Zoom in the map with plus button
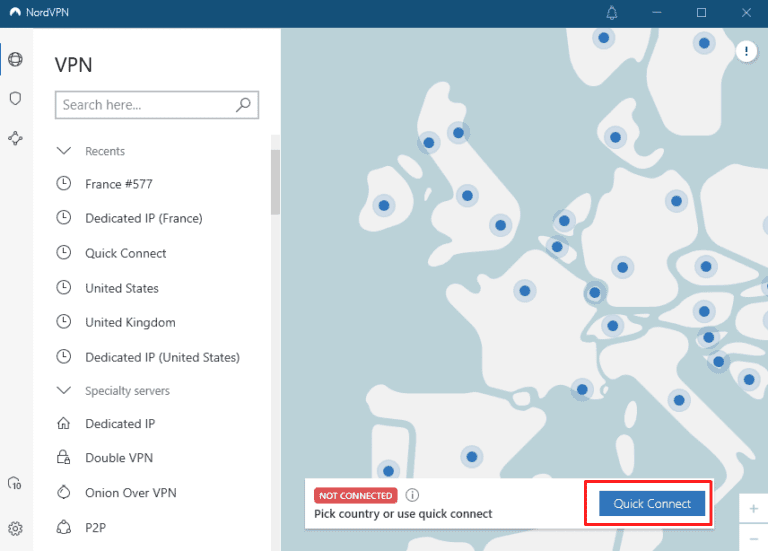The image size is (768, 551). click(753, 508)
